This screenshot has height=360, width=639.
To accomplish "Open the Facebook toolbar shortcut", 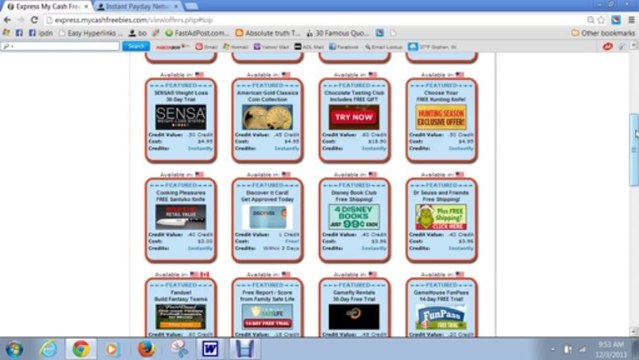I will click(344, 47).
